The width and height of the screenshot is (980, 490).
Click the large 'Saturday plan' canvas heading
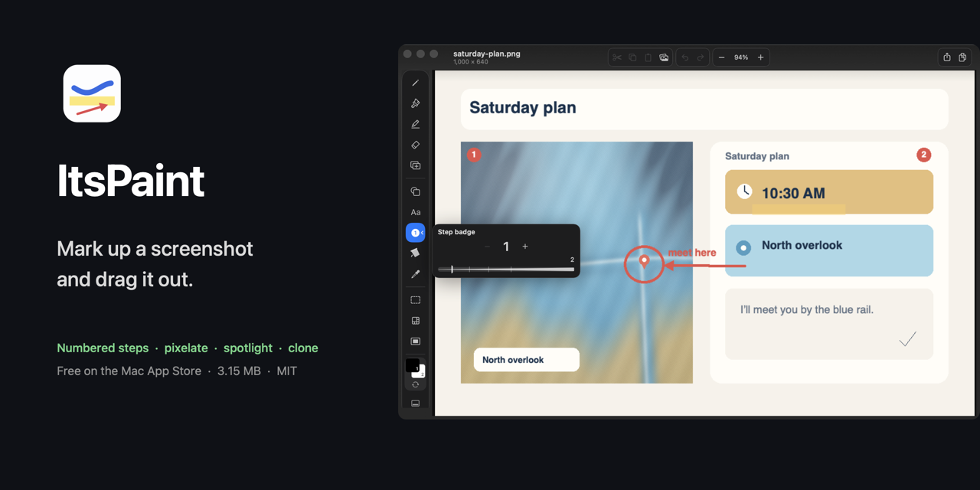523,108
